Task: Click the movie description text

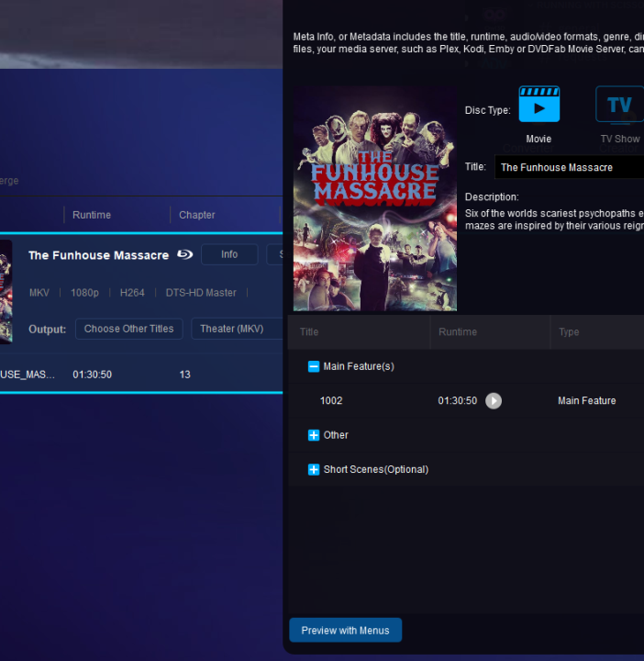Action: 554,219
